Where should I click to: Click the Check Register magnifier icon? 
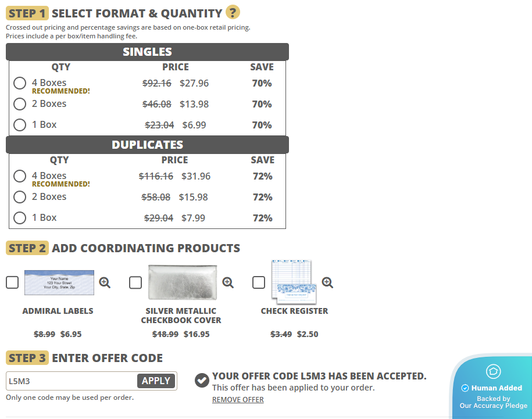pos(327,282)
